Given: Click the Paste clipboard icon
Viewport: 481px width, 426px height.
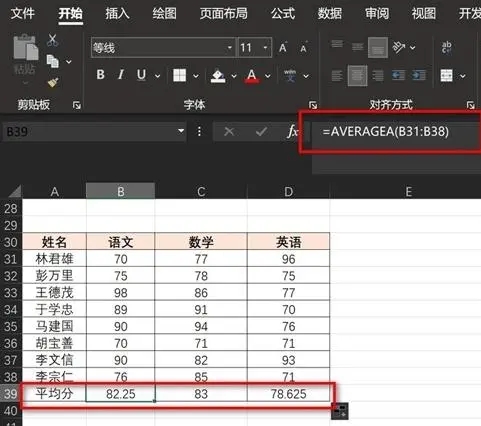Looking at the screenshot, I should [25, 47].
